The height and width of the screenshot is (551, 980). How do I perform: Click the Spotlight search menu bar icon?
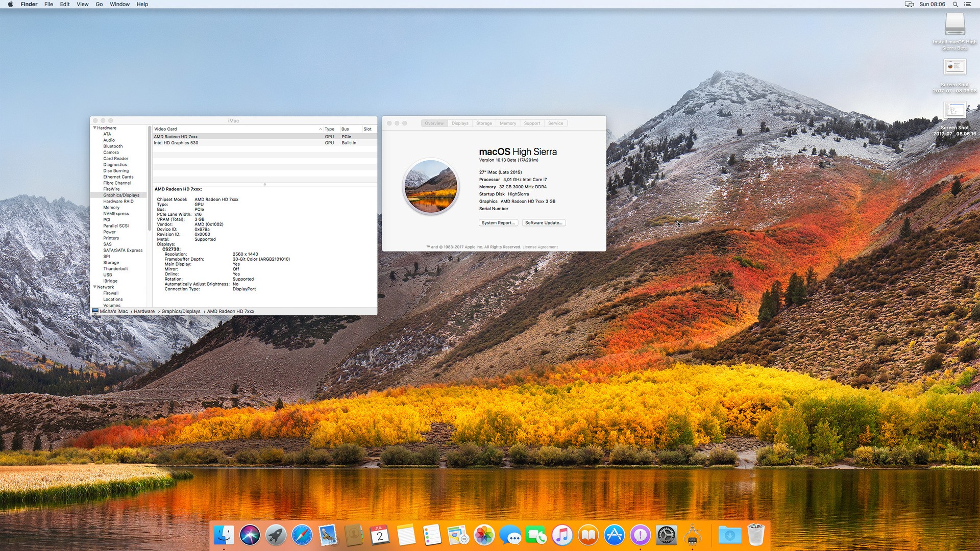pos(955,4)
